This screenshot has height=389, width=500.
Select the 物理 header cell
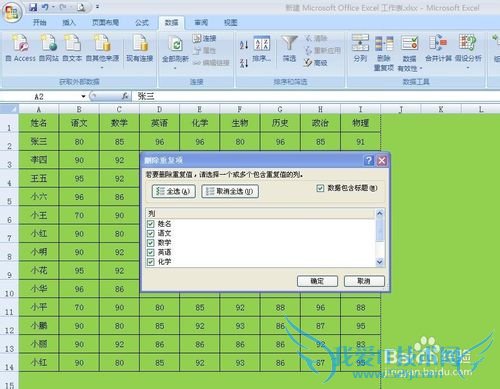(360, 123)
